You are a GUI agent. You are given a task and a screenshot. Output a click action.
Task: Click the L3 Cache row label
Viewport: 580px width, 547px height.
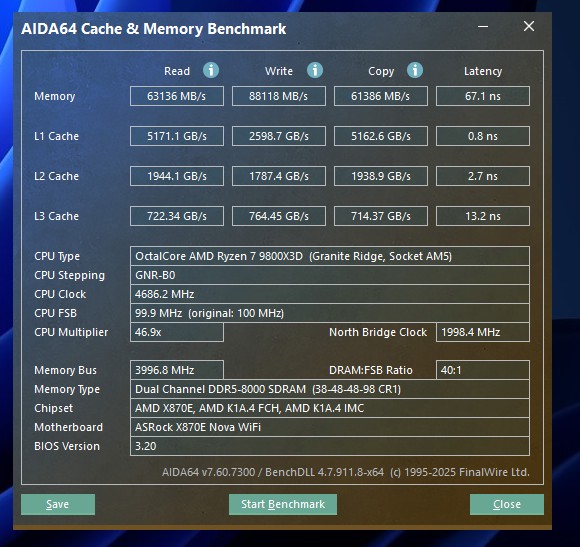click(56, 216)
